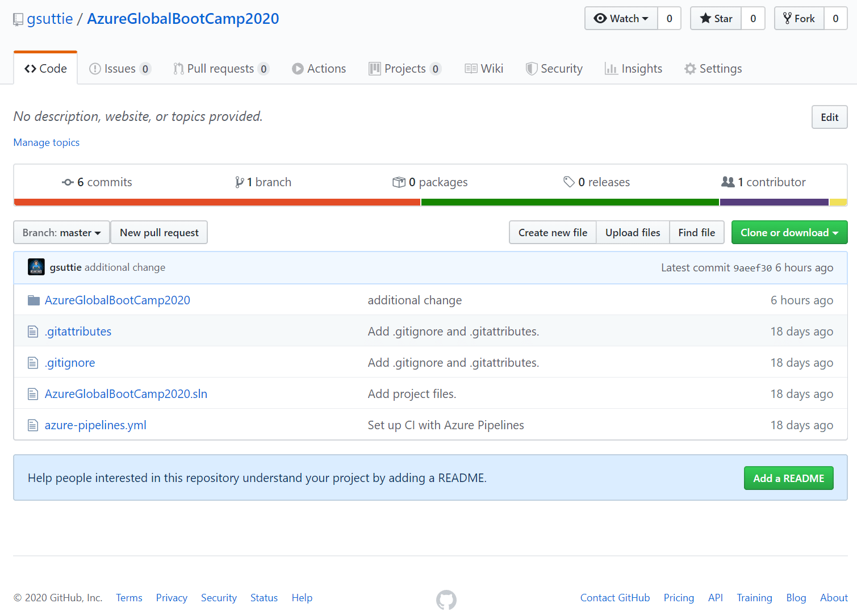Click the folder icon for AzureGlobalBootCamp2020
This screenshot has height=616, width=857.
[34, 300]
